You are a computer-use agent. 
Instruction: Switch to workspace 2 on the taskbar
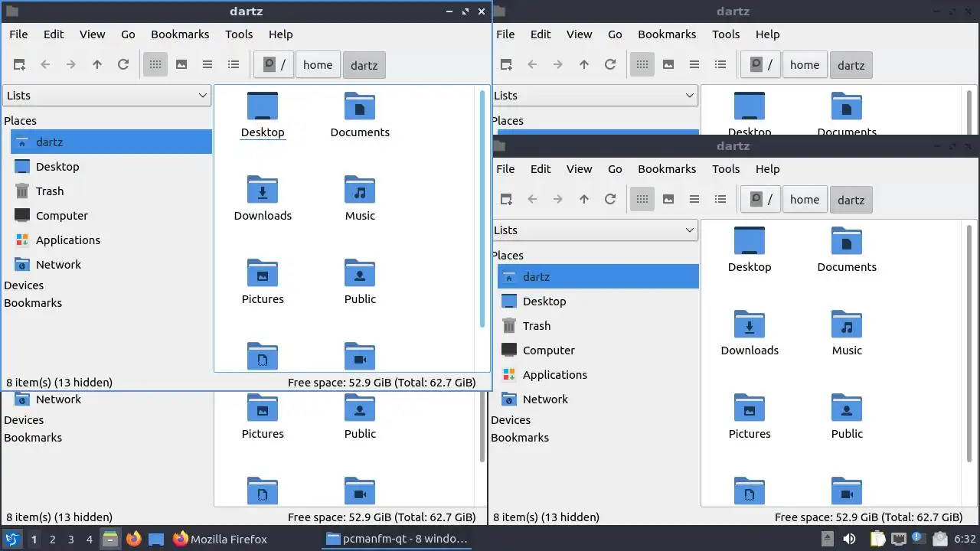point(52,540)
